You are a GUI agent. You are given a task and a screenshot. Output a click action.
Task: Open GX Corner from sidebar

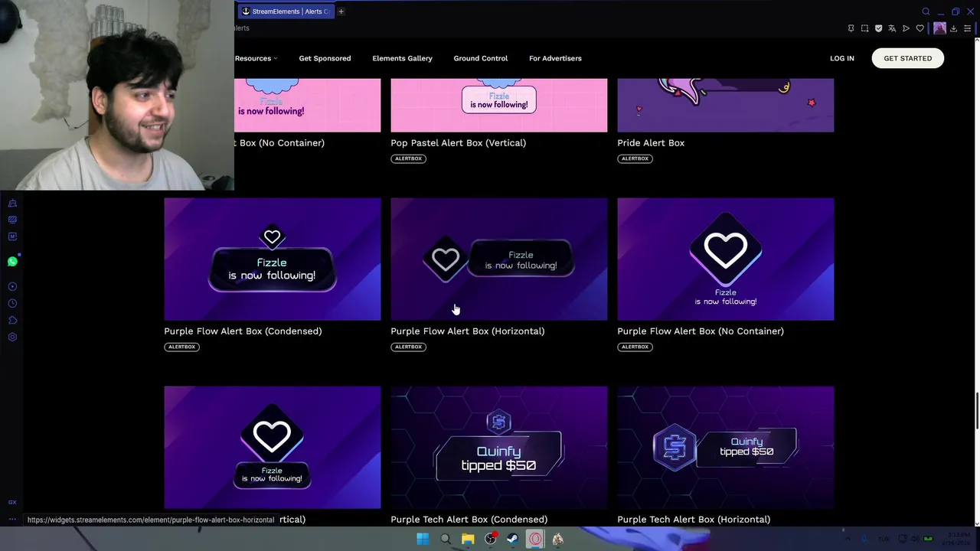tap(12, 502)
